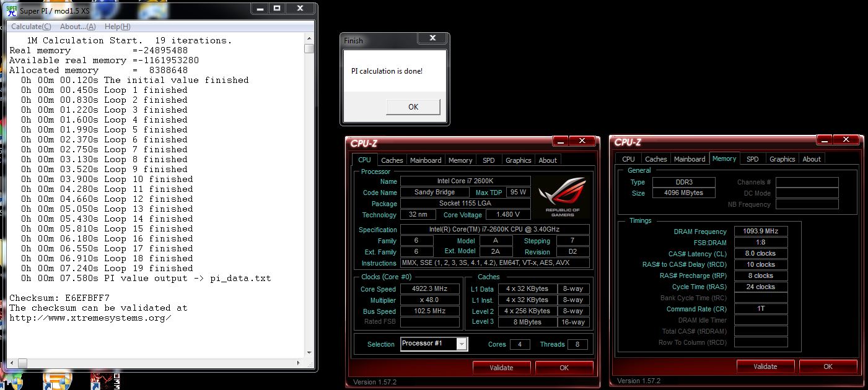Image resolution: width=868 pixels, height=390 pixels.
Task: Switch to Mainboard tab in CPU-Z CPU window
Action: 426,160
